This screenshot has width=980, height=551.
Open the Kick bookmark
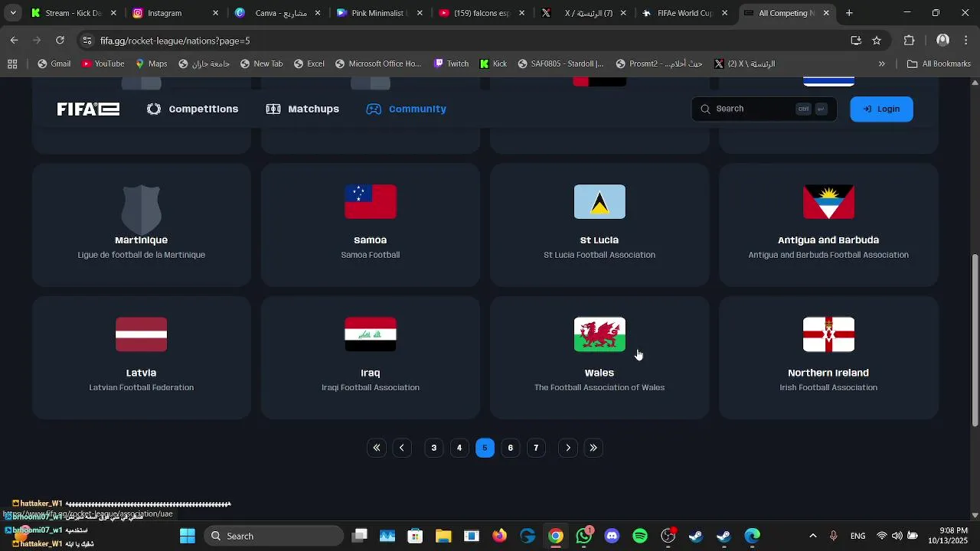493,64
